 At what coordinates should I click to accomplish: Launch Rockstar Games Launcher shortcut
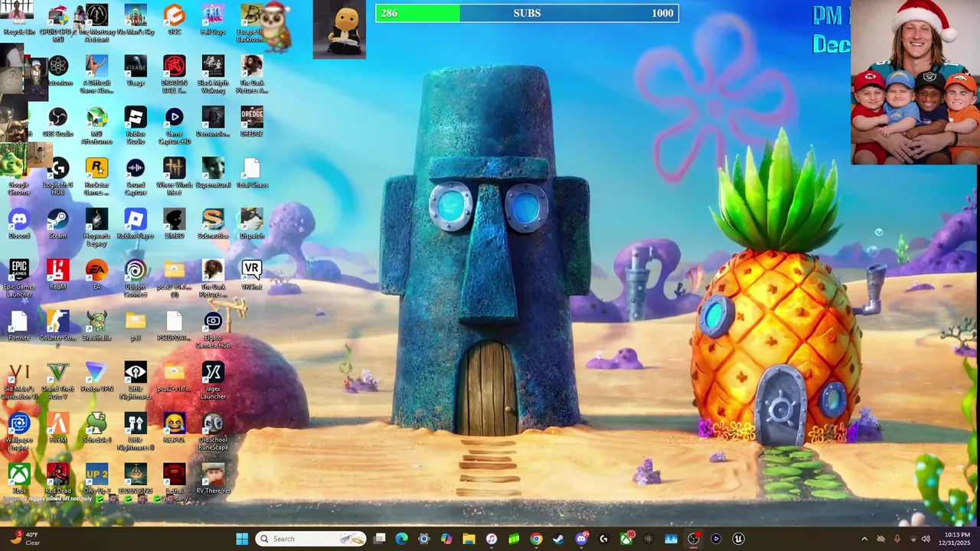pos(96,177)
